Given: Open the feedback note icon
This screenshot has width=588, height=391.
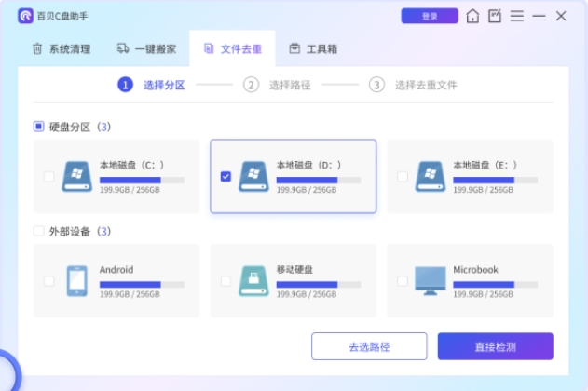Looking at the screenshot, I should (x=495, y=16).
